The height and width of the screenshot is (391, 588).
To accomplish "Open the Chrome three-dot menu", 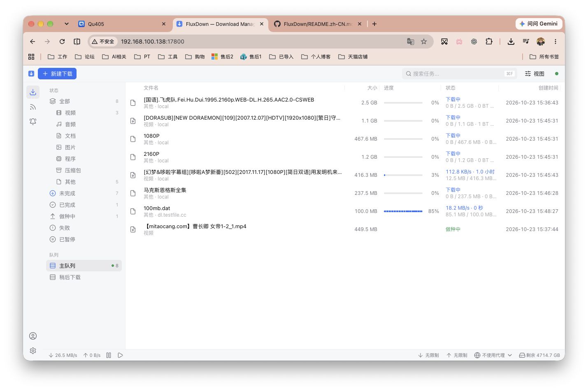I will 555,42.
